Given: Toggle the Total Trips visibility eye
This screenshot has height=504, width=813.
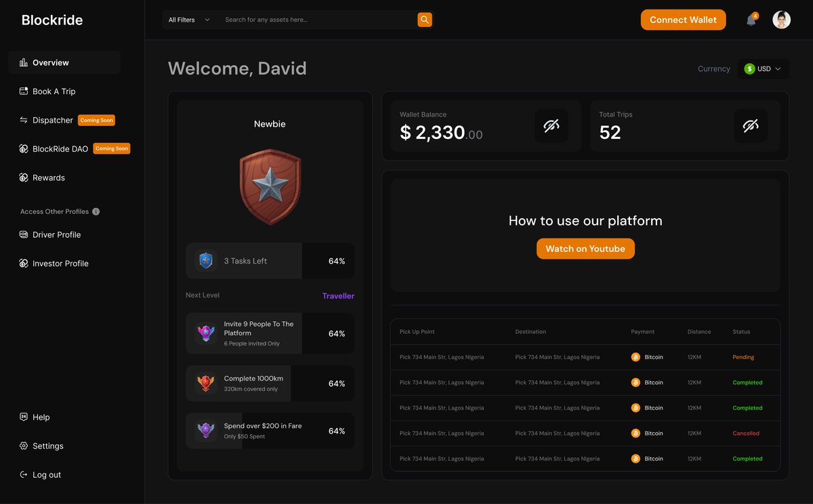Looking at the screenshot, I should click(x=751, y=126).
